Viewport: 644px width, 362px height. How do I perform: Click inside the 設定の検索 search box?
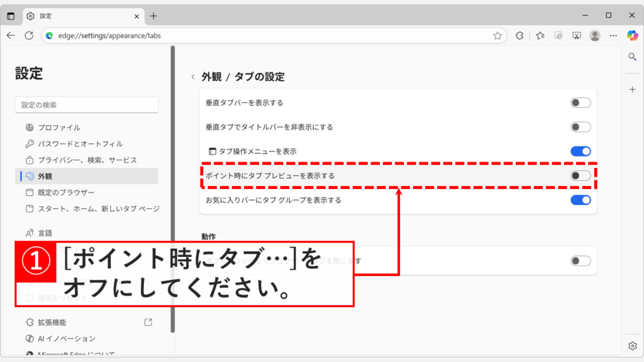[86, 104]
